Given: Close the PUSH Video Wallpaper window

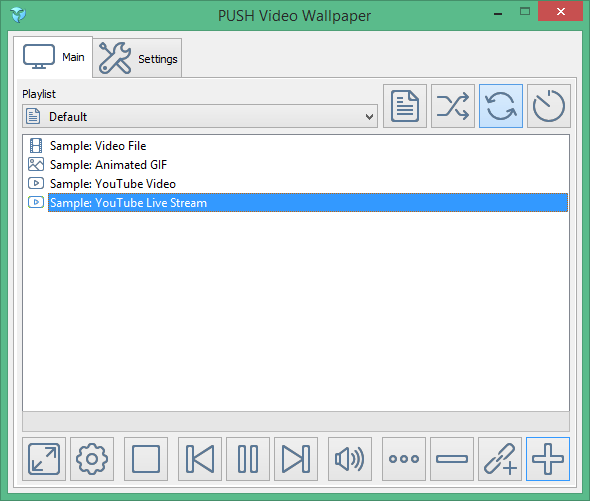Looking at the screenshot, I should tap(561, 12).
